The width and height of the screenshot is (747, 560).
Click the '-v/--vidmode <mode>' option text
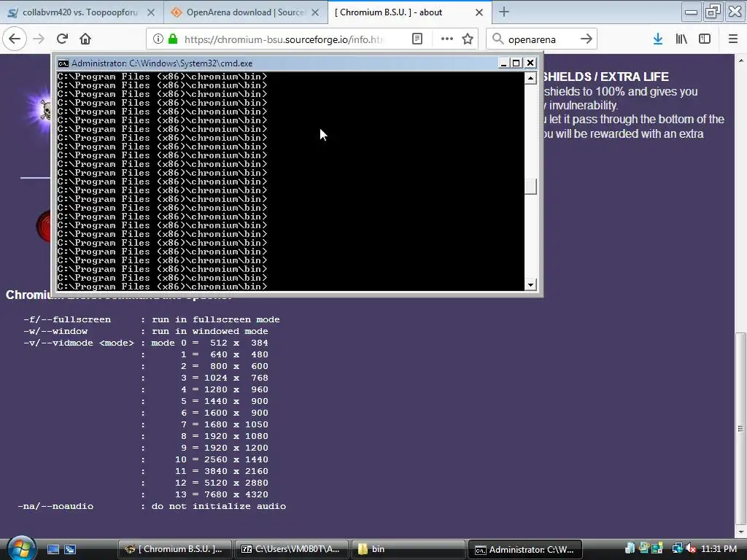(79, 343)
